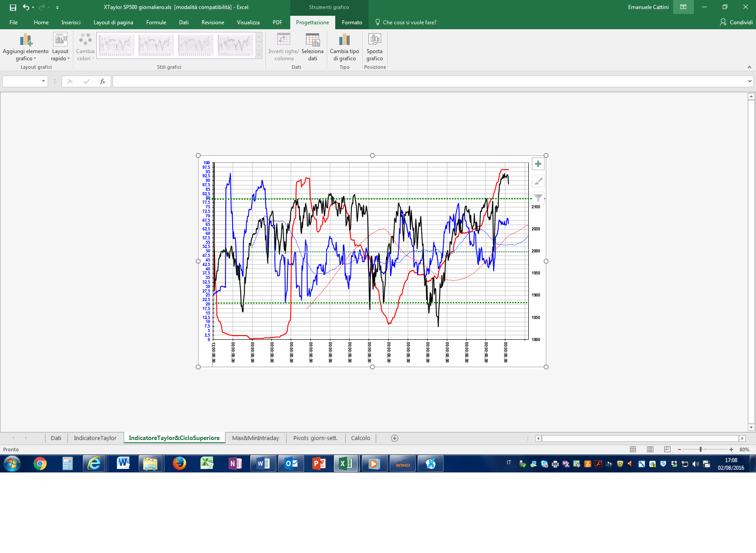Image resolution: width=756 pixels, height=553 pixels.
Task: Open ribbon display options icon
Action: tap(683, 7)
